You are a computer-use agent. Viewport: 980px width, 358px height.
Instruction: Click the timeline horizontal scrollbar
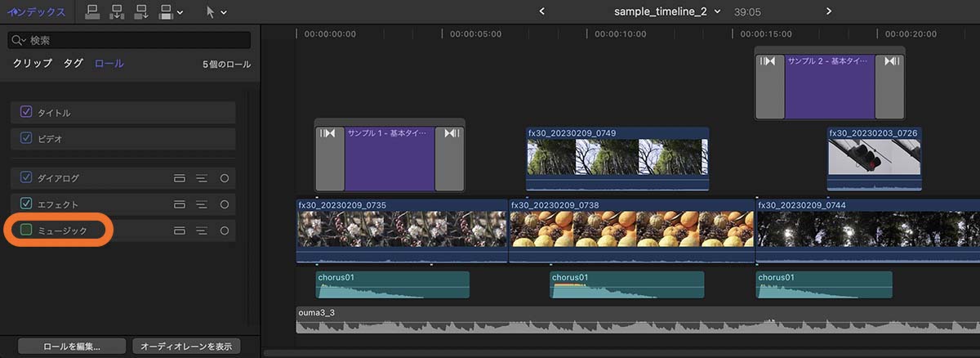coord(621,353)
